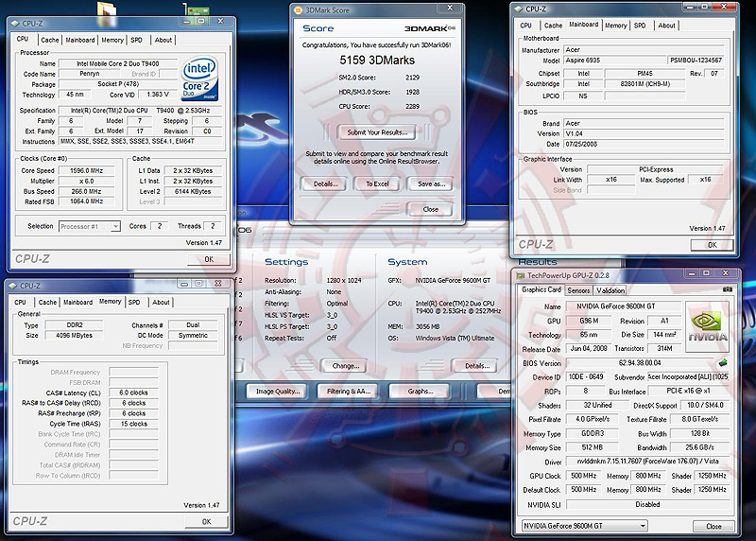The image size is (756, 541).
Task: Click the Core Speed value 1596.0 MHz
Action: click(86, 170)
